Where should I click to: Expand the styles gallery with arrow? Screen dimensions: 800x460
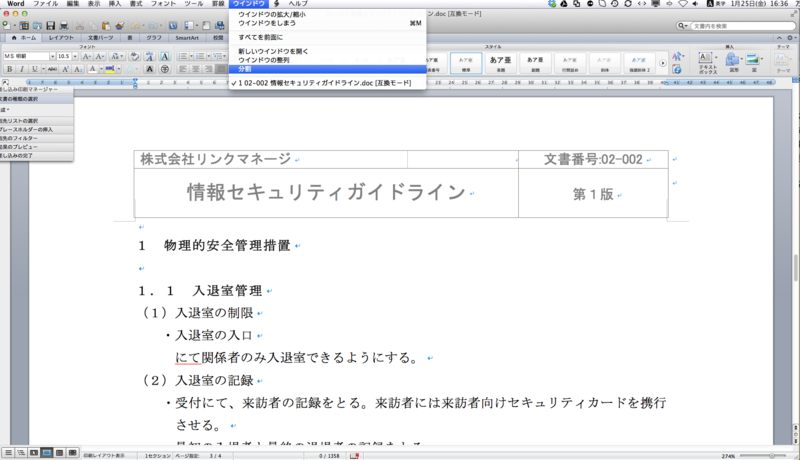[x=662, y=63]
